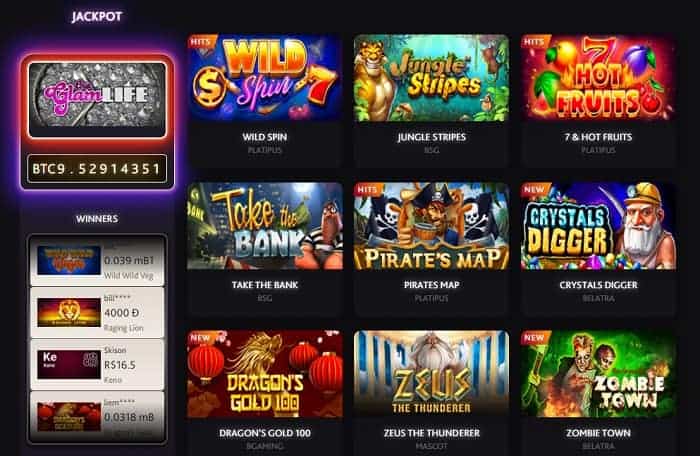Click the JUNGLE STRIPES title label

click(x=432, y=137)
